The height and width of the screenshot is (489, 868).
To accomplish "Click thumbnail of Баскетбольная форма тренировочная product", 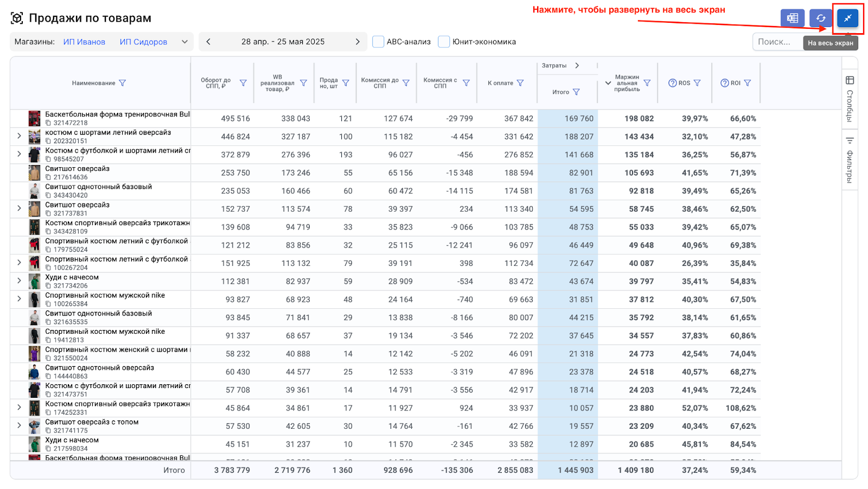I will click(x=35, y=118).
